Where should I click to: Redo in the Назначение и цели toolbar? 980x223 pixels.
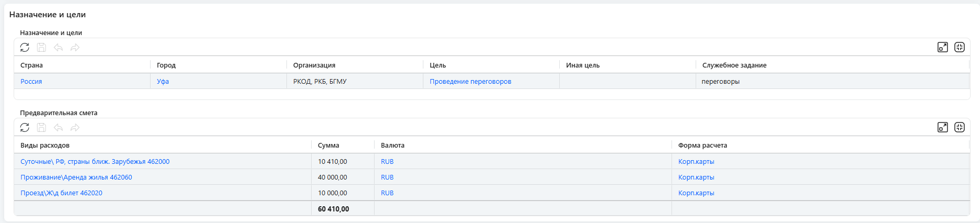click(x=75, y=48)
